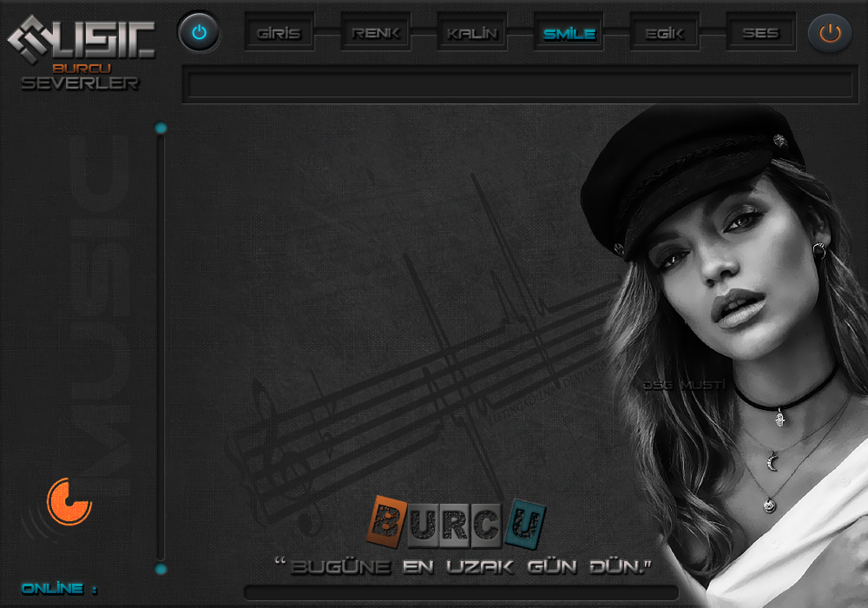The height and width of the screenshot is (608, 868).
Task: Click the top teal knob of vertical slider
Action: (161, 129)
